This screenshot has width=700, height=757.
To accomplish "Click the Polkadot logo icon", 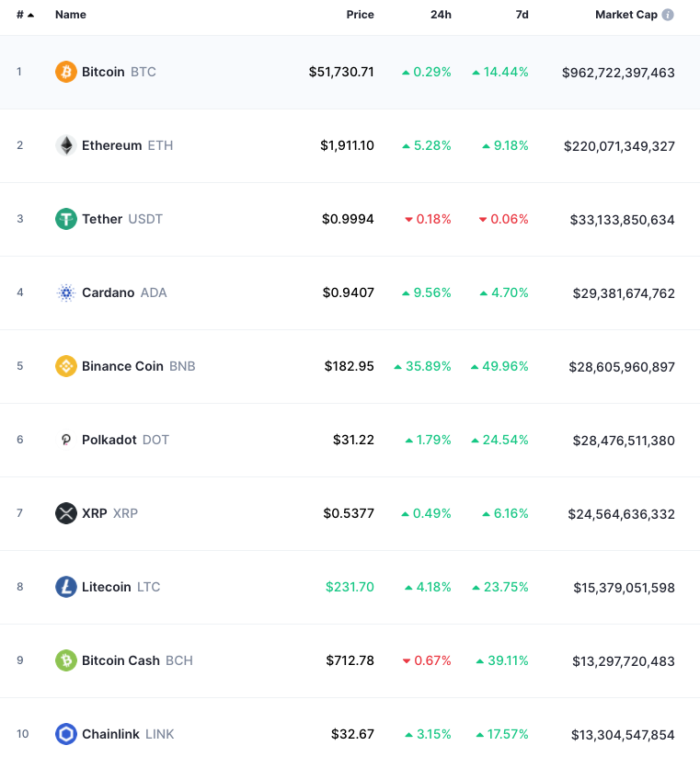I will (x=66, y=440).
